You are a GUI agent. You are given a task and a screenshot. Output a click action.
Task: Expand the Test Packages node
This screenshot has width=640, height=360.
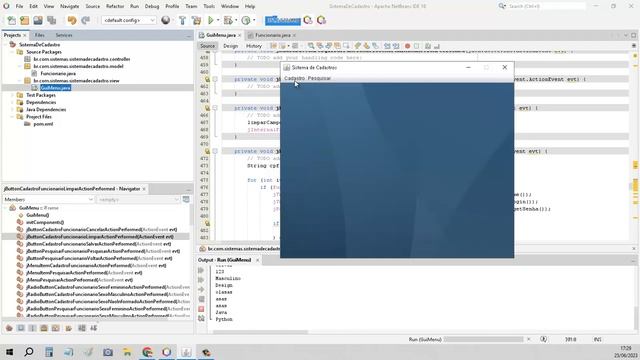12,95
